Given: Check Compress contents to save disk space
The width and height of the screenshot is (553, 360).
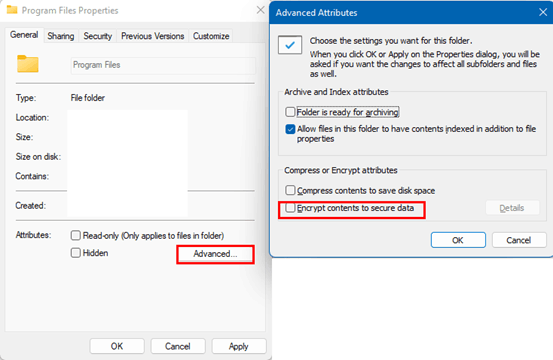Looking at the screenshot, I should [290, 190].
